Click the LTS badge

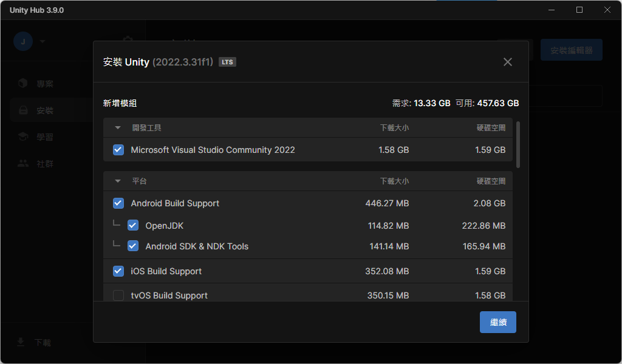click(227, 62)
